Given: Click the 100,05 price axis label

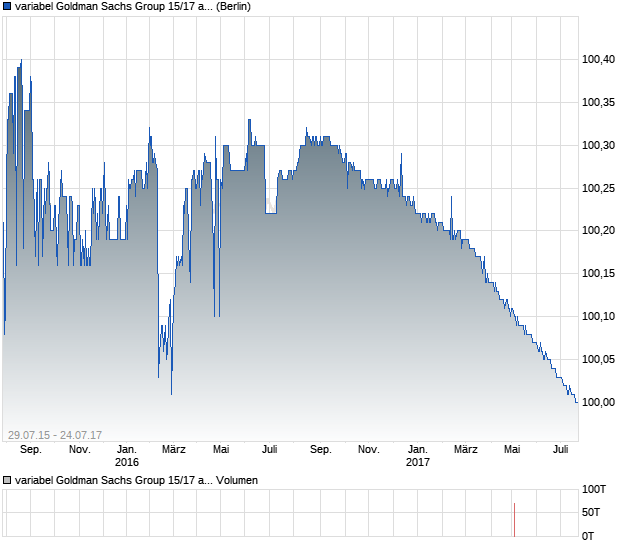Looking at the screenshot, I should click(598, 359).
